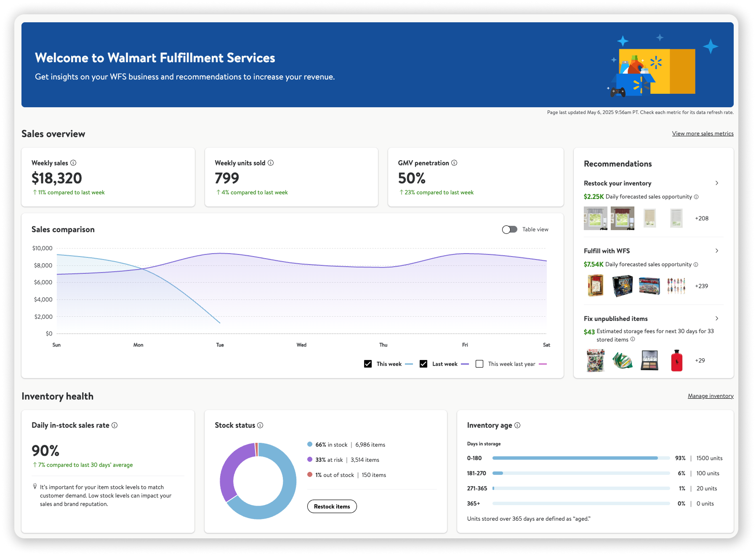Click the blue in stock legend dot

[x=310, y=444]
